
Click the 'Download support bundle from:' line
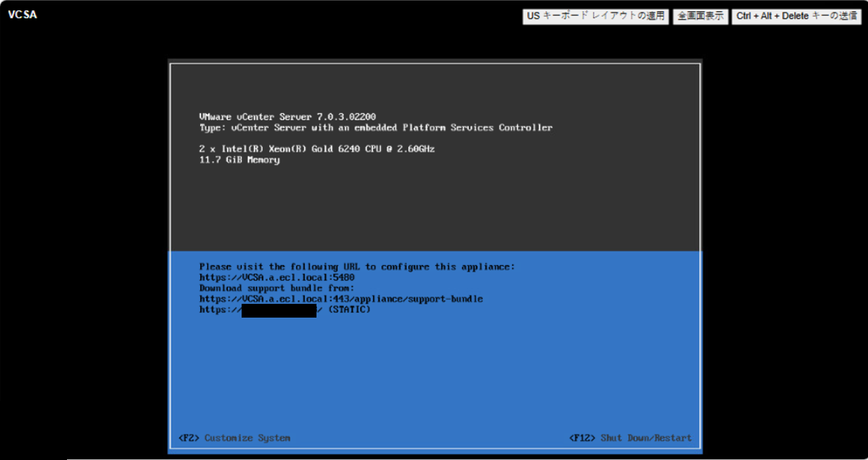pos(277,288)
